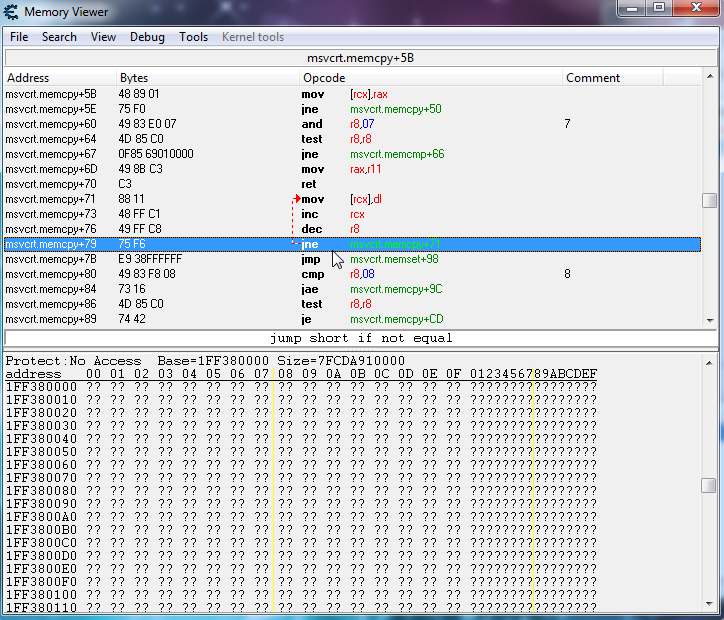This screenshot has height=620, width=724.
Task: Select row msvcrt.memcpy+6D mov rax,r11
Action: 352,169
